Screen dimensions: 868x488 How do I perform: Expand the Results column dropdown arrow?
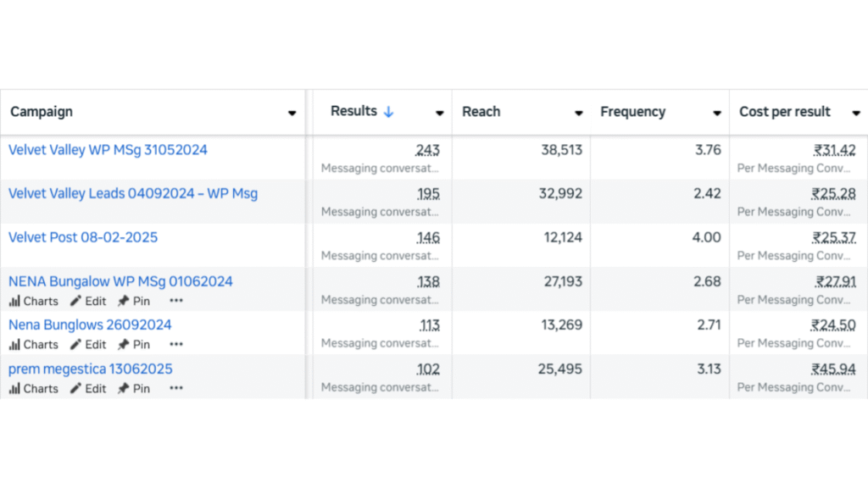(439, 113)
